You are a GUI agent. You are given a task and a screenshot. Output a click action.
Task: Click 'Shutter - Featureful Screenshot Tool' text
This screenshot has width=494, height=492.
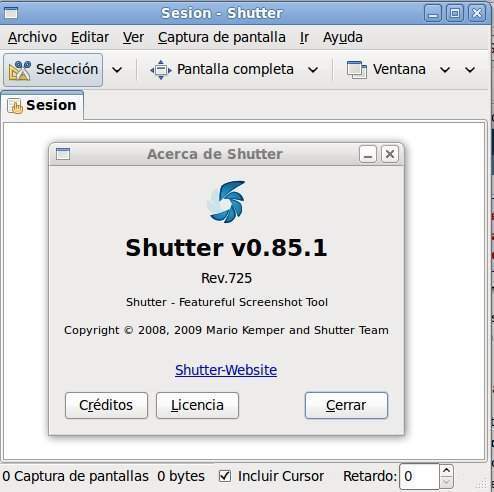tap(227, 302)
